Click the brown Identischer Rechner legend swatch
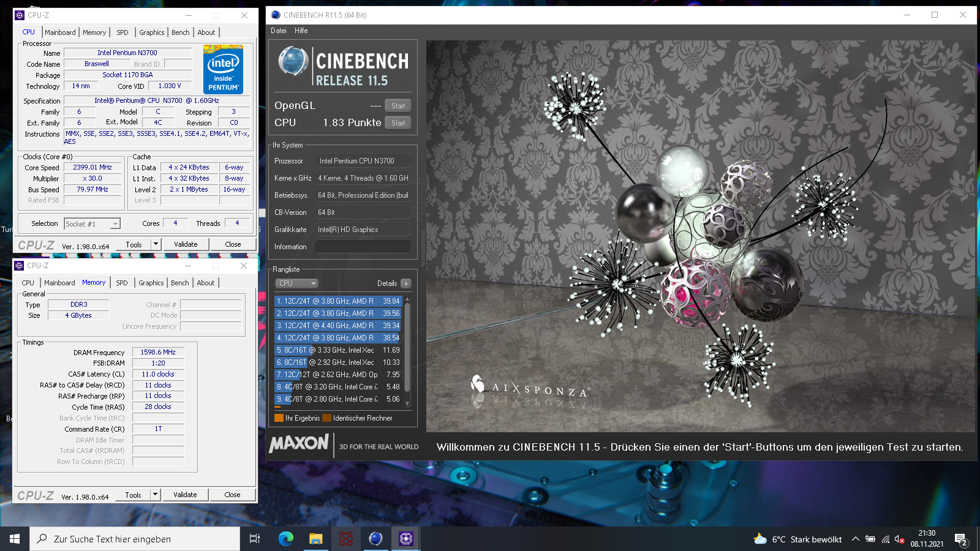This screenshot has width=980, height=551. pos(326,418)
